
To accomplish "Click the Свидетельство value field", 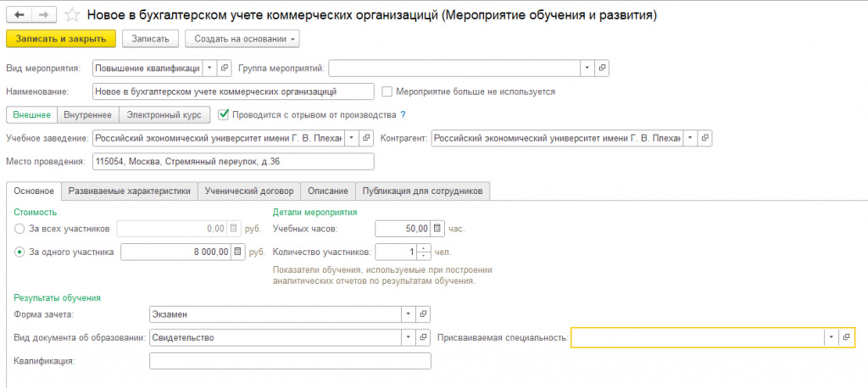I will point(275,337).
